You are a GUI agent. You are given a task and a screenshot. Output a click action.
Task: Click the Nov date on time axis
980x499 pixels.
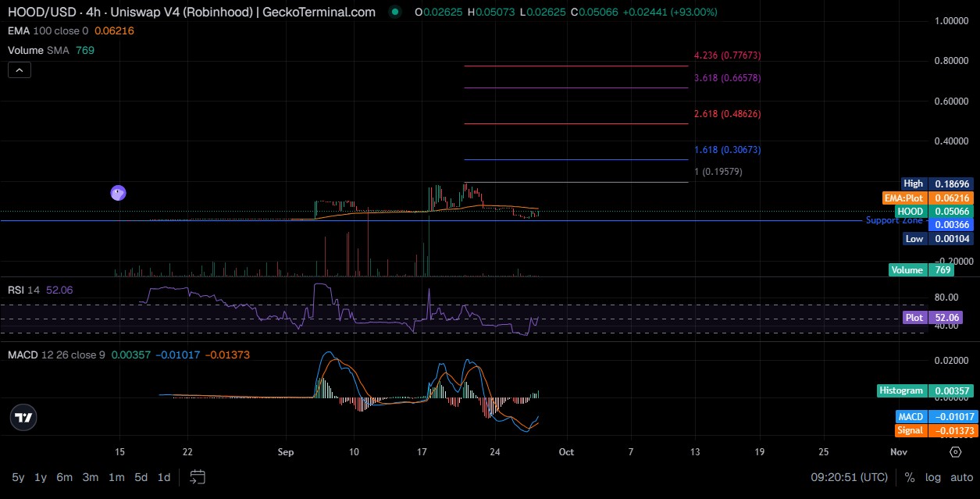899,451
